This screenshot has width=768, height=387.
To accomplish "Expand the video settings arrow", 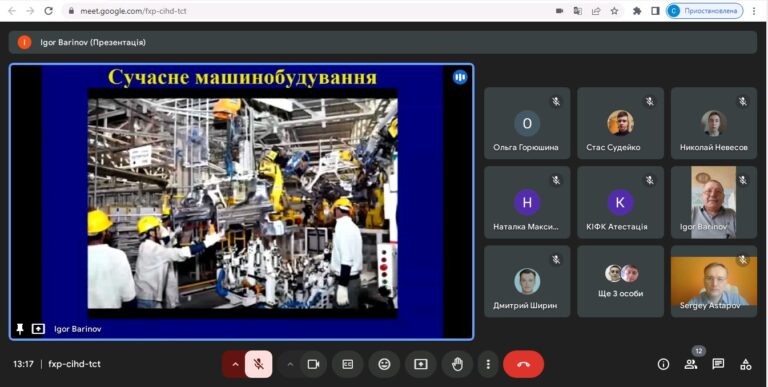I will 290,364.
